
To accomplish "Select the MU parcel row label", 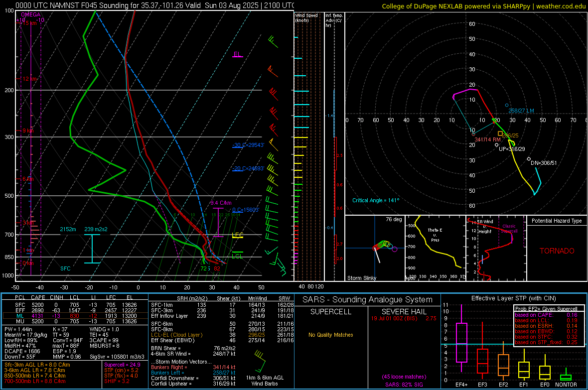I will click(20, 321).
